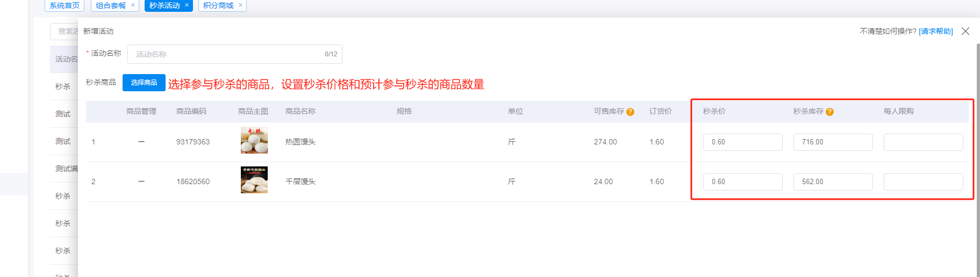Open the 千层馒头 product thumbnail image
This screenshot has width=980, height=277.
[x=254, y=180]
